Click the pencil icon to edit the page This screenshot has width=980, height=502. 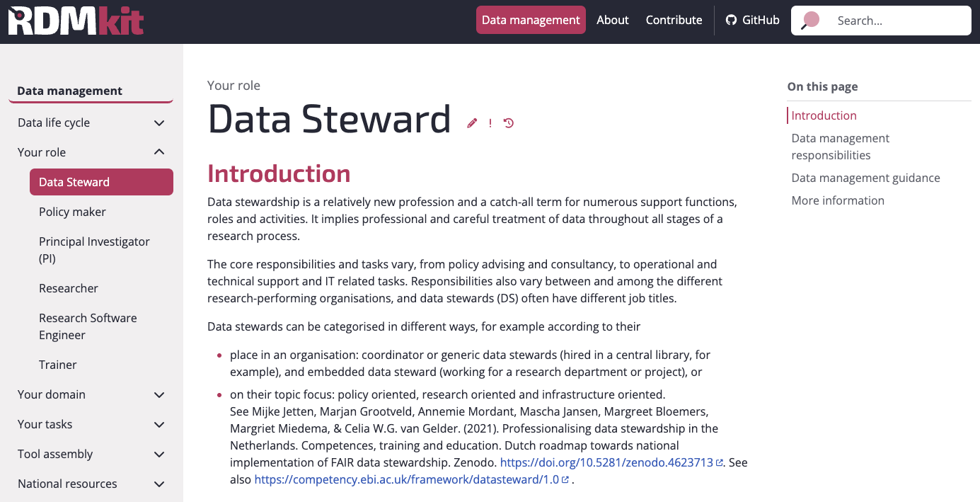(x=471, y=123)
